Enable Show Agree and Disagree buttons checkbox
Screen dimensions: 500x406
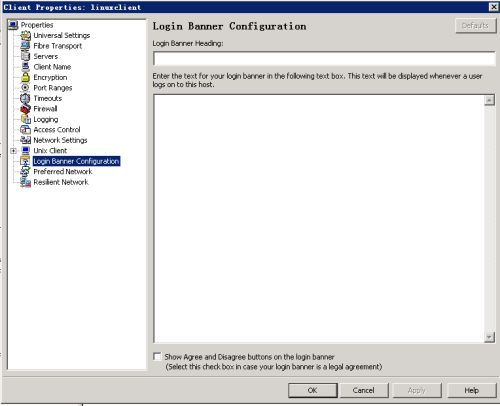(157, 356)
